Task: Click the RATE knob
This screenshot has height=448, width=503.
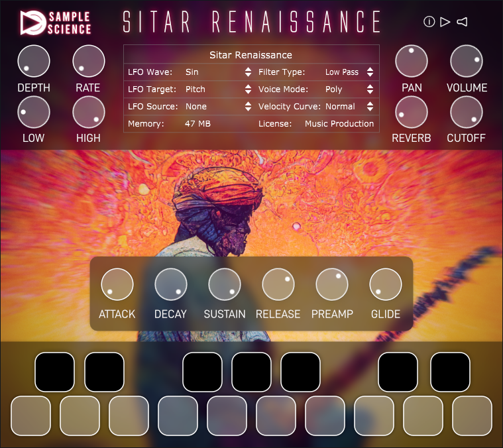Action: 88,61
